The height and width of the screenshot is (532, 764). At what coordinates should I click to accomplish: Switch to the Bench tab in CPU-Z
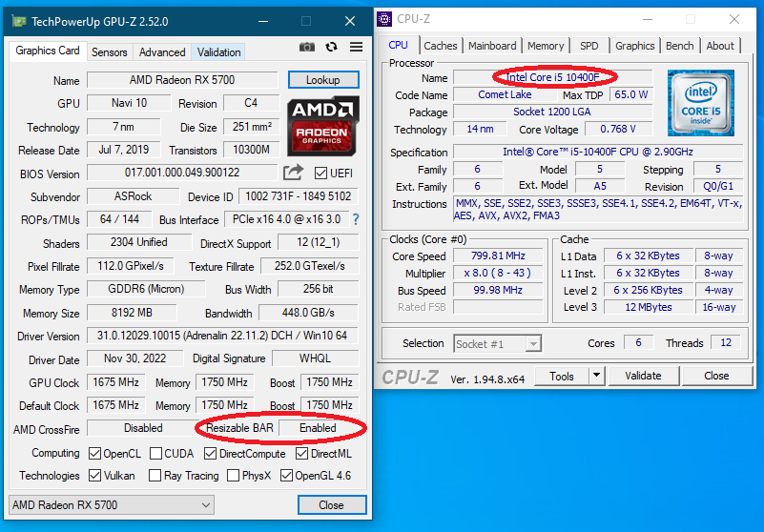[680, 46]
